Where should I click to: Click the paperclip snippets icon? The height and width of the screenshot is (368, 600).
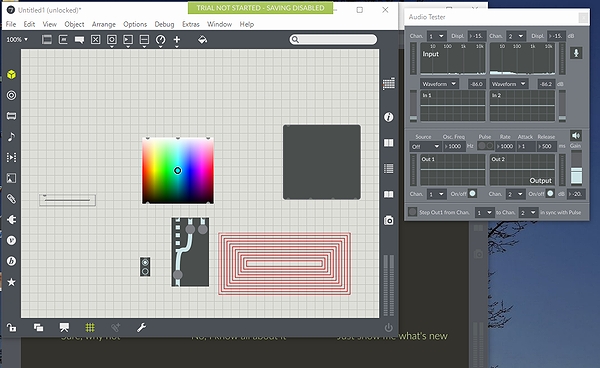(11, 199)
